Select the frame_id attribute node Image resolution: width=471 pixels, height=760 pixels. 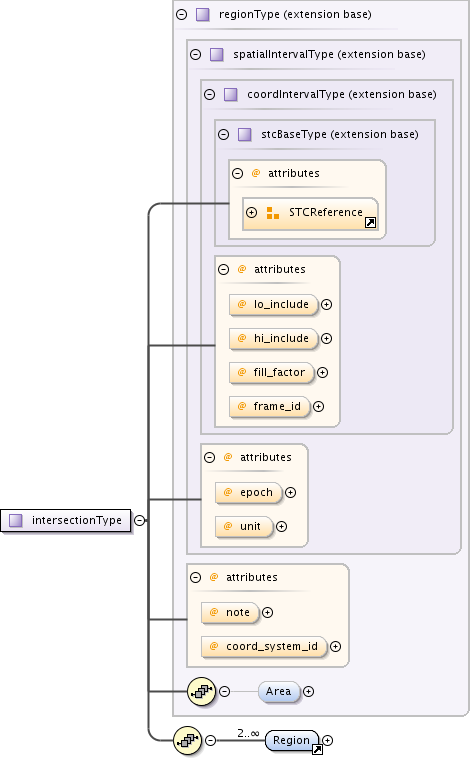coord(270,407)
